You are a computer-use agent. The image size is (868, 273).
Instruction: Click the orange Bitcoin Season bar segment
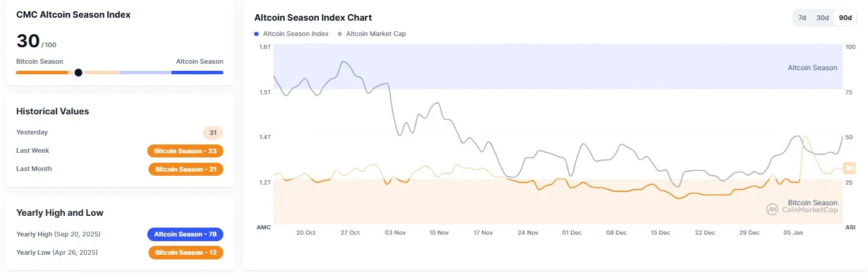(41, 73)
